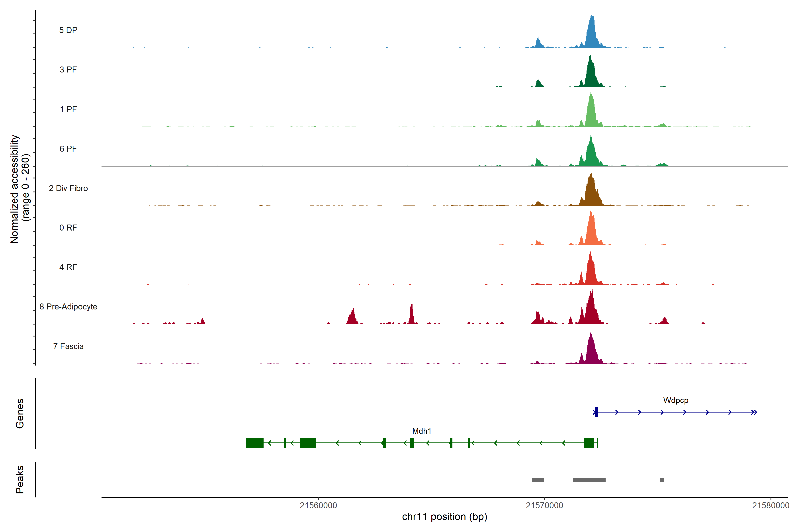The height and width of the screenshot is (532, 798).
Task: Click the 3 PF track label
Action: pyautogui.click(x=68, y=70)
